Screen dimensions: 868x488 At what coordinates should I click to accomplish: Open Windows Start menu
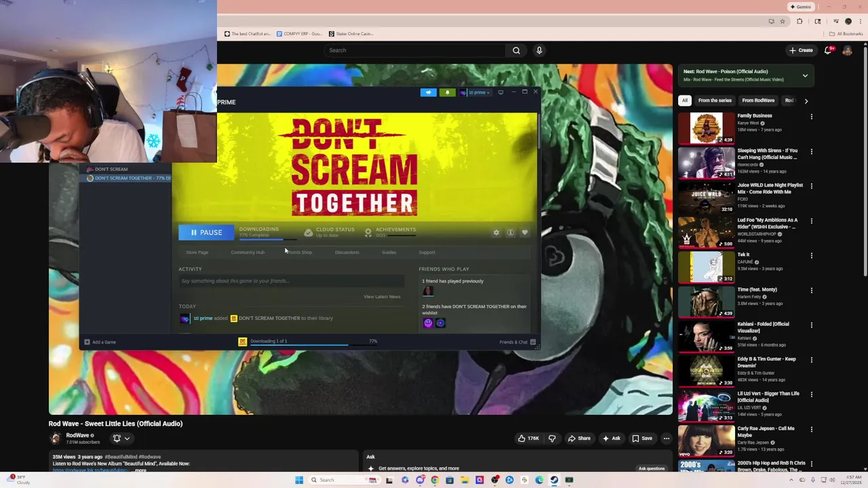pos(299,480)
